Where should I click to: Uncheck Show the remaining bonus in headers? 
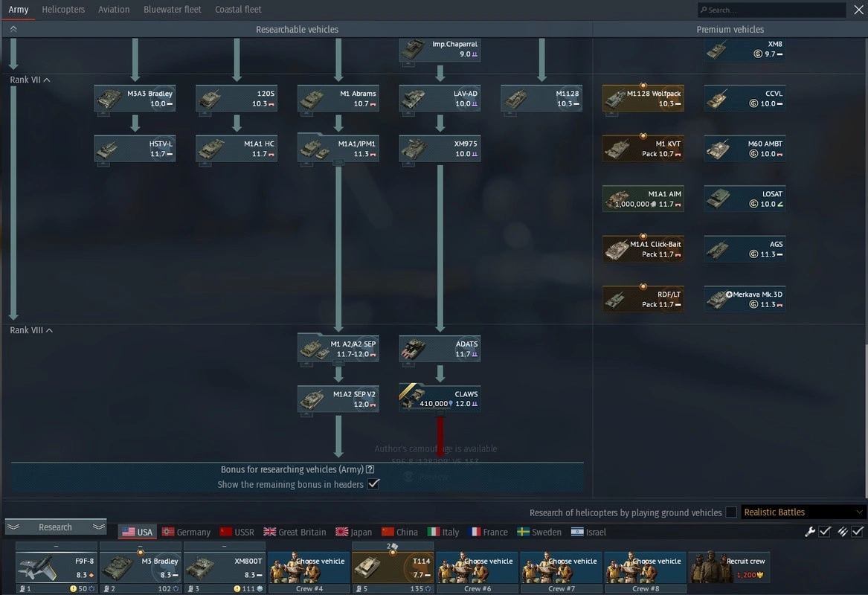tap(373, 484)
